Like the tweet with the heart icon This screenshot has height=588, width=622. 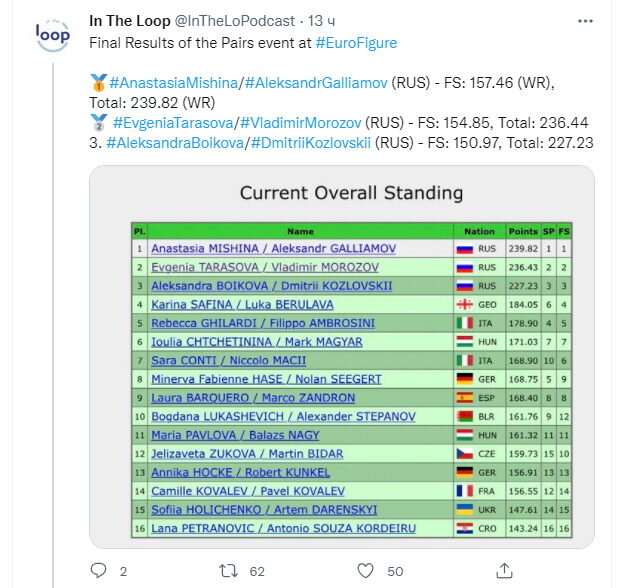tap(365, 571)
